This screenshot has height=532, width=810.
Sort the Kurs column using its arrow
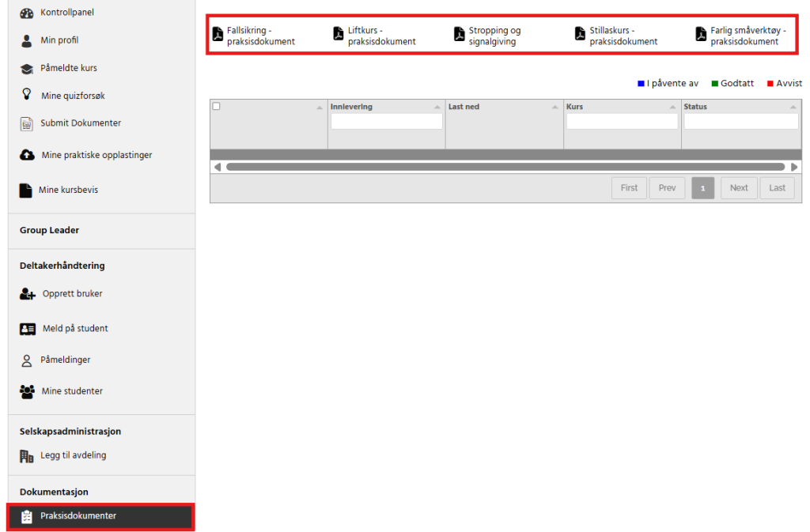[672, 108]
